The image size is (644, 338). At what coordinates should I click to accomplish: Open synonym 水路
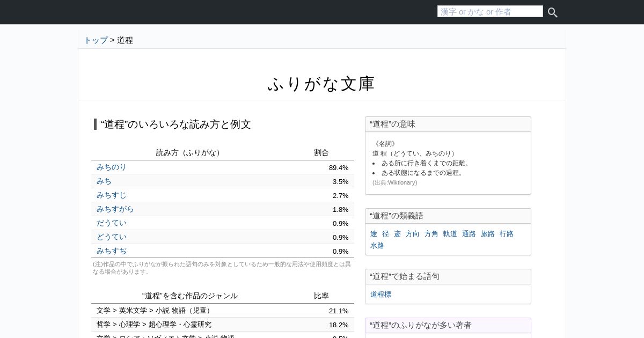click(377, 246)
